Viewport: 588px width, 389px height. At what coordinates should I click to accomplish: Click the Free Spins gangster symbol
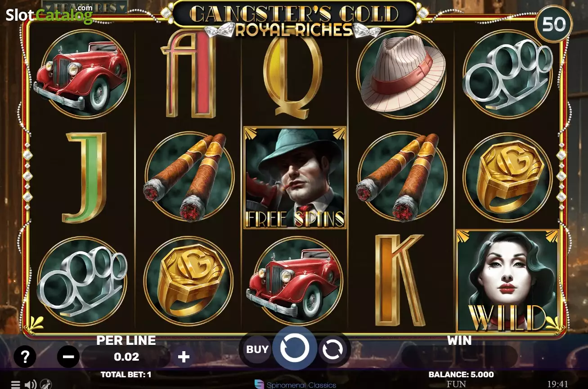(x=295, y=178)
